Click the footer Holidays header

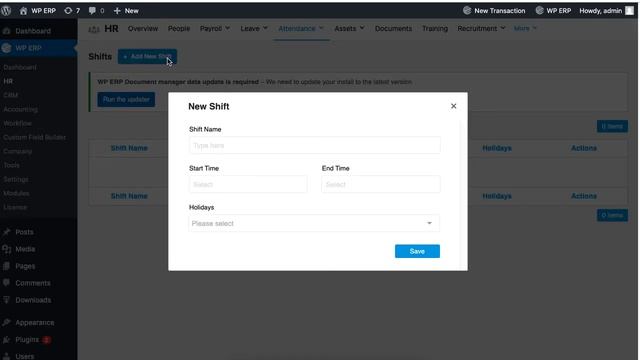(x=497, y=196)
